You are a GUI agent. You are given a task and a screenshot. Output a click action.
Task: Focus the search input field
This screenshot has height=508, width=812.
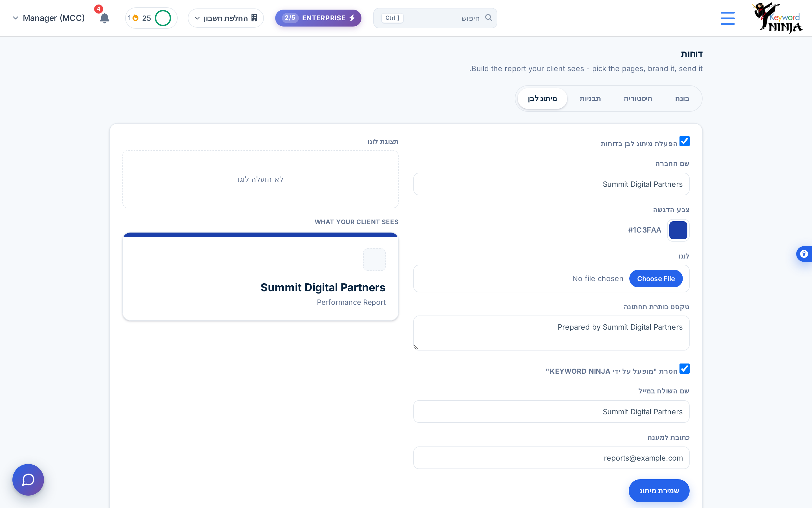pyautogui.click(x=435, y=18)
